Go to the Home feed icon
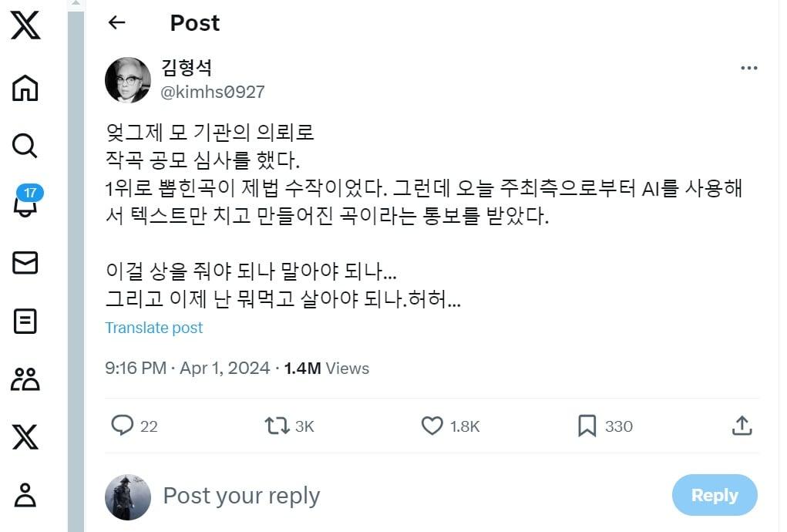The height and width of the screenshot is (532, 787). 25,87
